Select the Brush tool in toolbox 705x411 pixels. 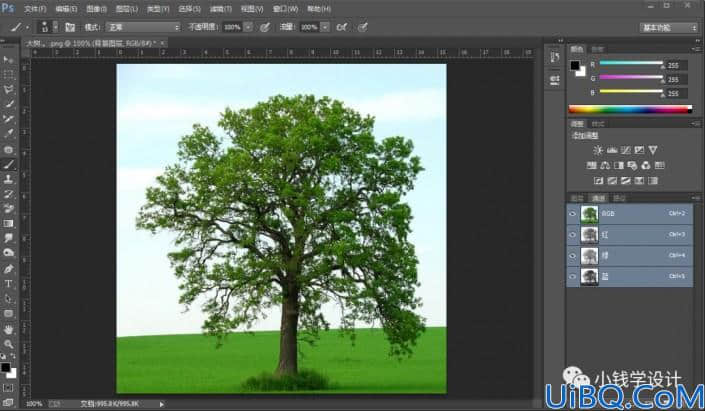click(8, 164)
